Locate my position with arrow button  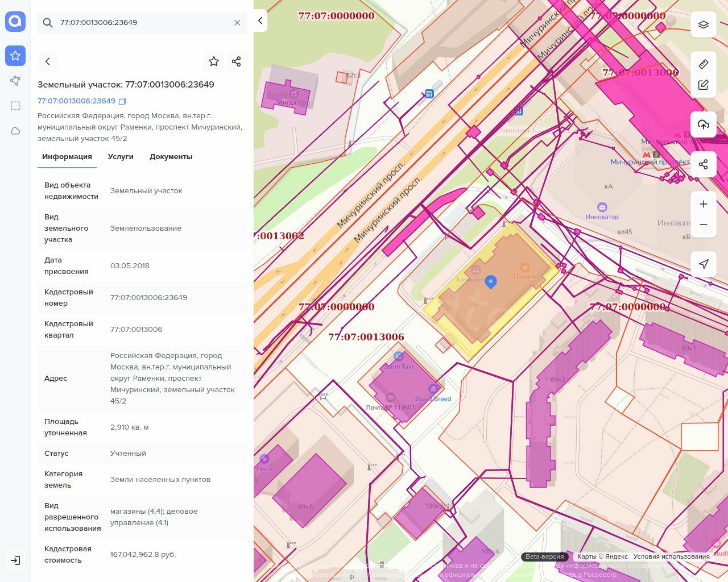click(704, 264)
